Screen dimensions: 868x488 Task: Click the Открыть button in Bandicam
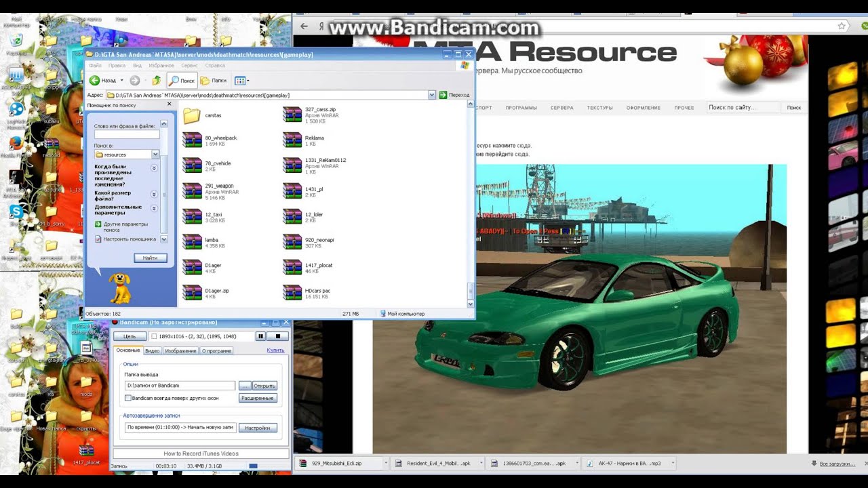tap(264, 386)
